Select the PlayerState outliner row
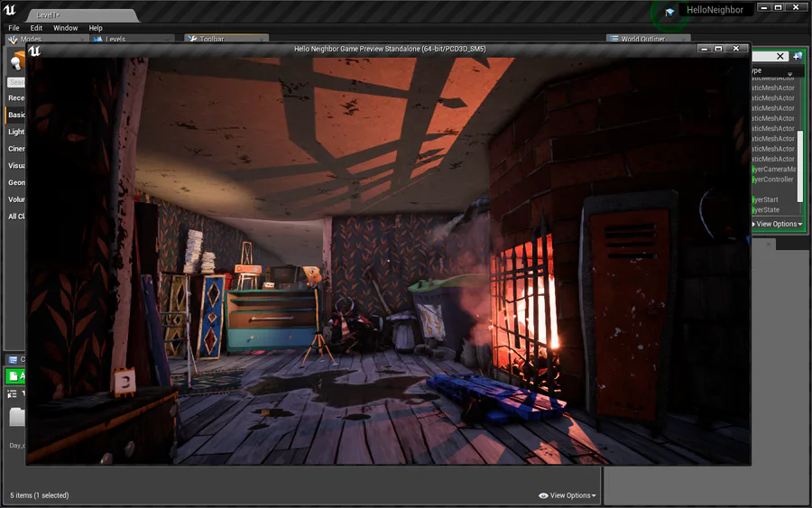The image size is (812, 508). click(774, 209)
